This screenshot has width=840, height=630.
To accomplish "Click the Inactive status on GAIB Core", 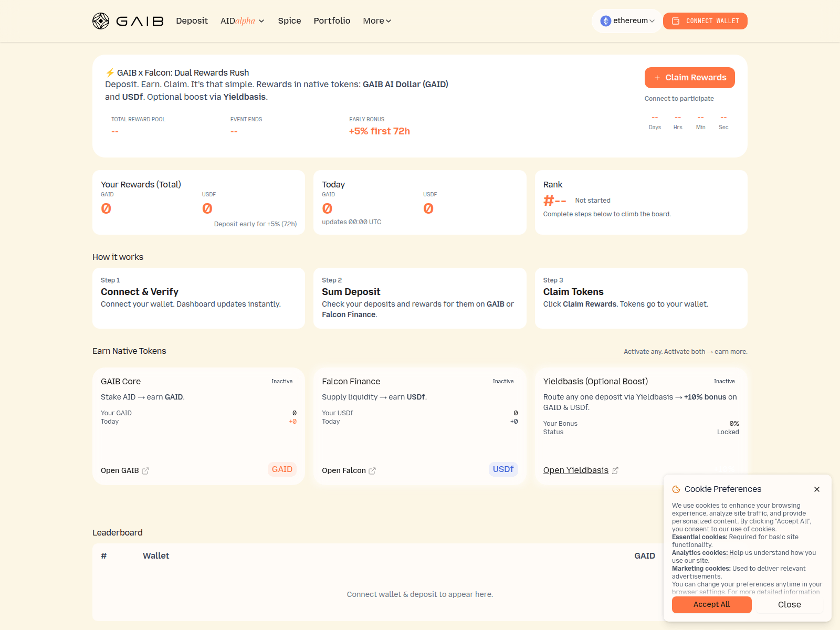I will (282, 382).
